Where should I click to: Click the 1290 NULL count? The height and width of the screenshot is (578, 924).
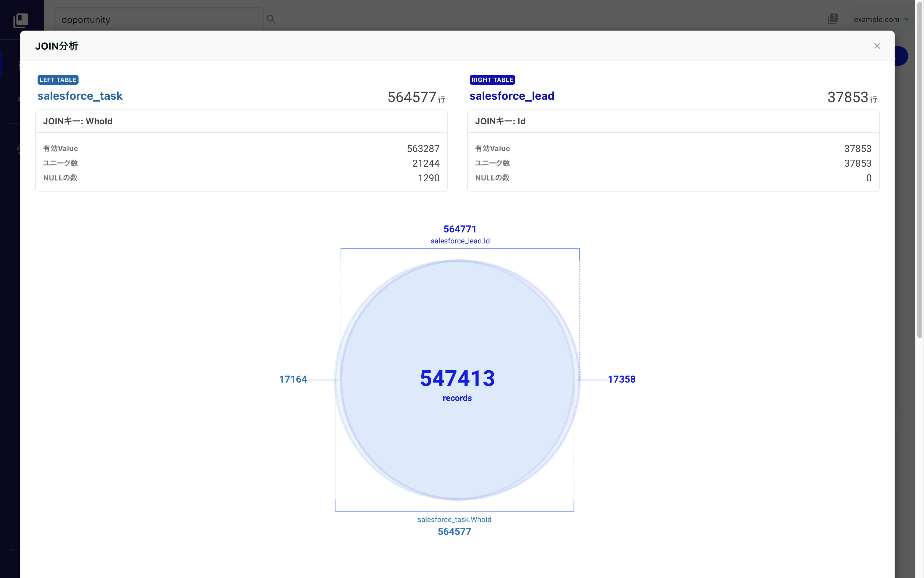point(428,178)
